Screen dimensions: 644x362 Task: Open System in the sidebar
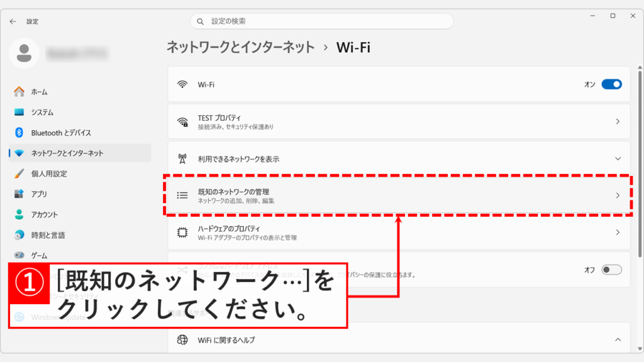pos(80,112)
